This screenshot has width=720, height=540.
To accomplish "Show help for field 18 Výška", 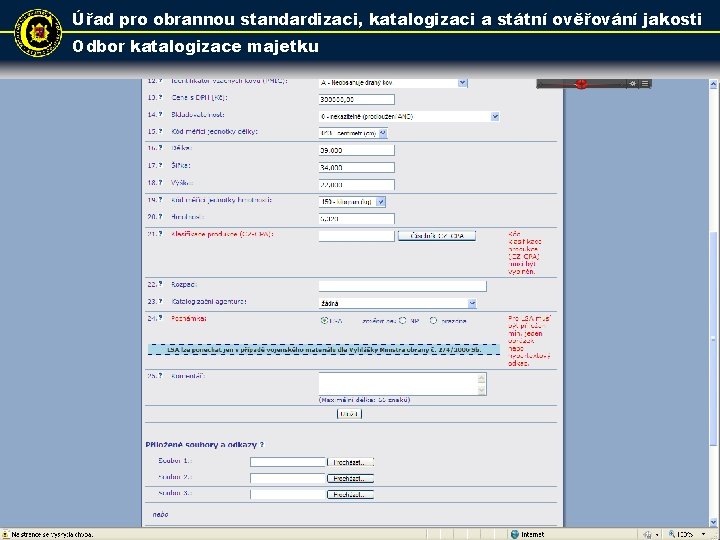I will (161, 182).
